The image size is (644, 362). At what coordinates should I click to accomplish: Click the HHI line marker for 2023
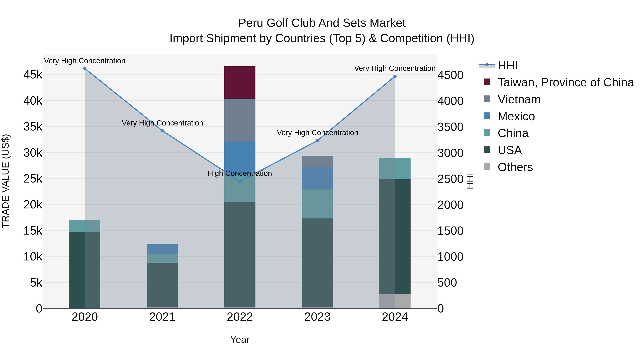(x=317, y=141)
